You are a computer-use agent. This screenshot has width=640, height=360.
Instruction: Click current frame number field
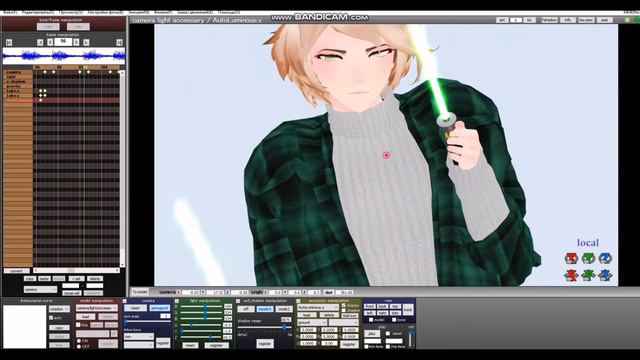pyautogui.click(x=63, y=42)
